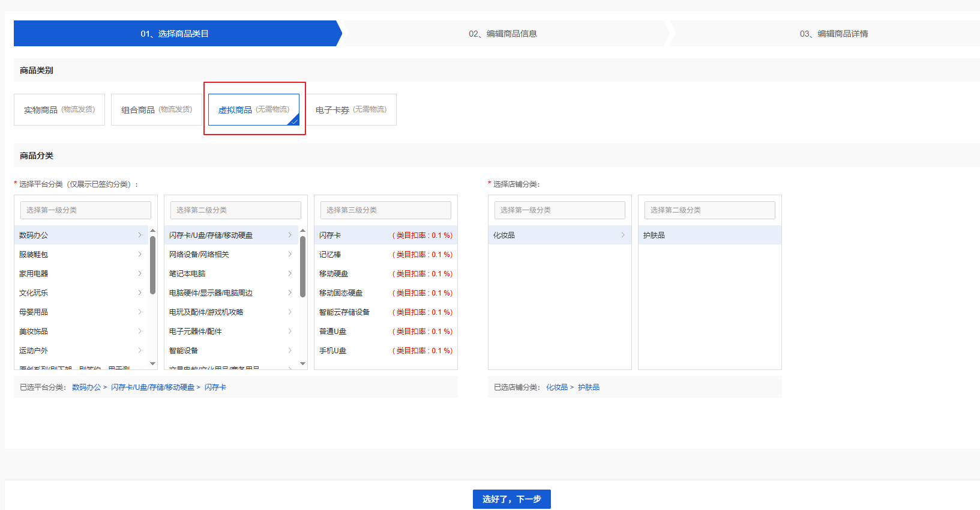Focus the store 选择第一级分类 search field

click(x=560, y=210)
